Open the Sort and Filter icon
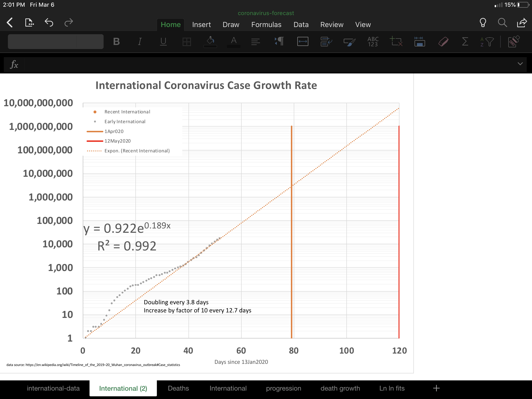This screenshot has height=399, width=532. pos(487,42)
